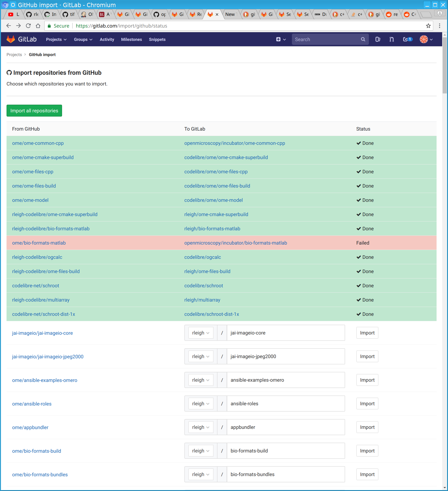Click the search magnifier icon
Screen dimensions: 448x491
pyautogui.click(x=363, y=39)
